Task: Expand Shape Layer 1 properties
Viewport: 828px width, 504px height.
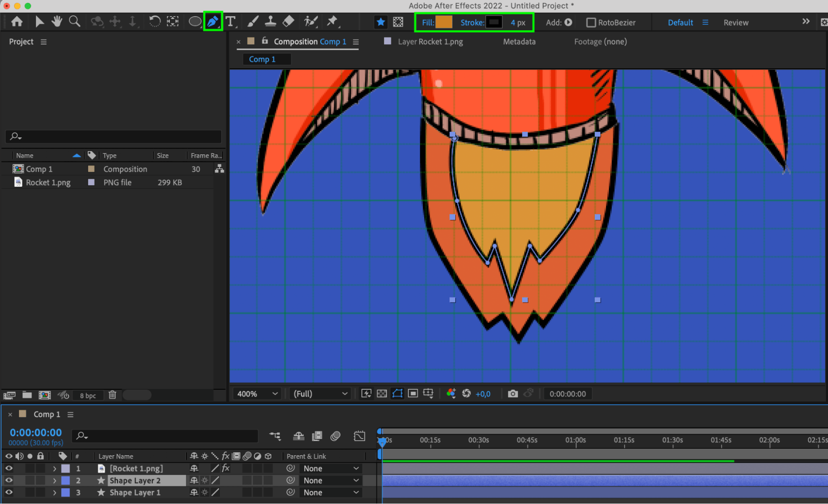Action: [54, 493]
